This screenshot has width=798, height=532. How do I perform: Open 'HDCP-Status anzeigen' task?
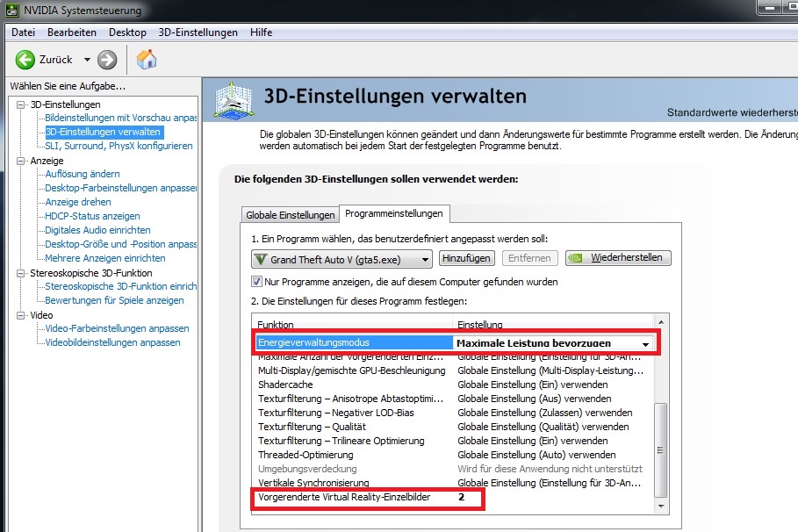92,216
